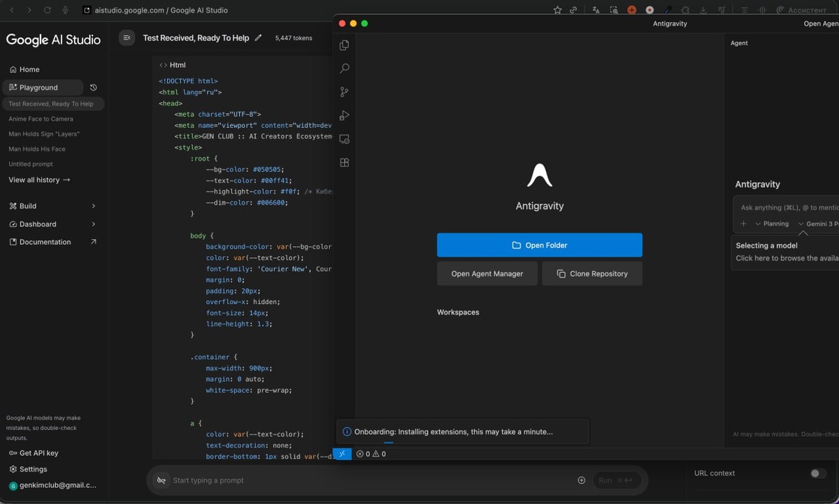Open the Explorer icon in Antigravity sidebar
Screen dimensions: 839x504
[x=344, y=45]
